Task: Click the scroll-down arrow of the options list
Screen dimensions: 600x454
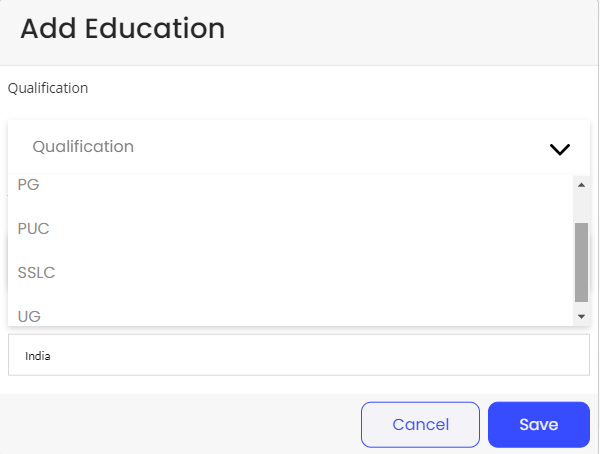Action: click(581, 316)
